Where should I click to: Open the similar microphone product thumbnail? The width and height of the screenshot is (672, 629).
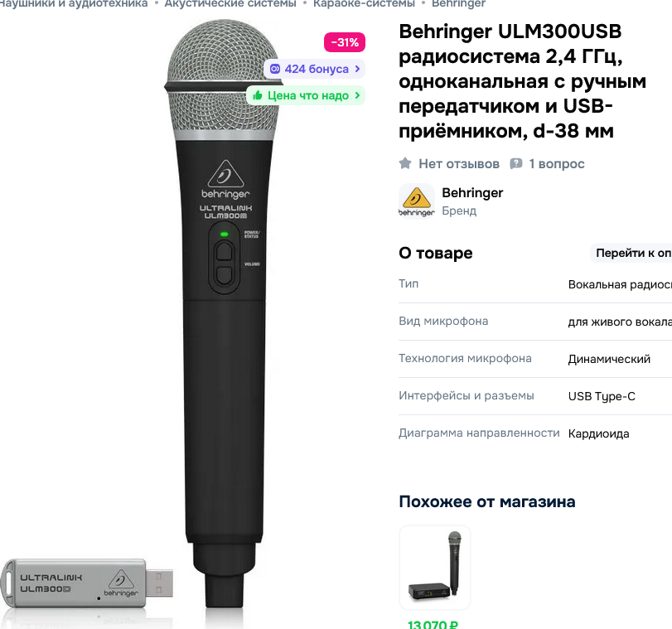(435, 567)
